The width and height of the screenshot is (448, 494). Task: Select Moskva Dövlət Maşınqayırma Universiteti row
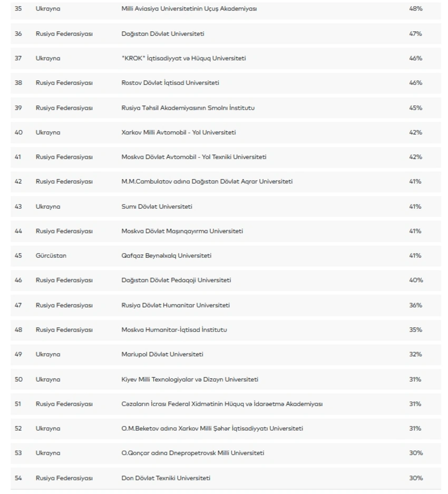(x=182, y=231)
